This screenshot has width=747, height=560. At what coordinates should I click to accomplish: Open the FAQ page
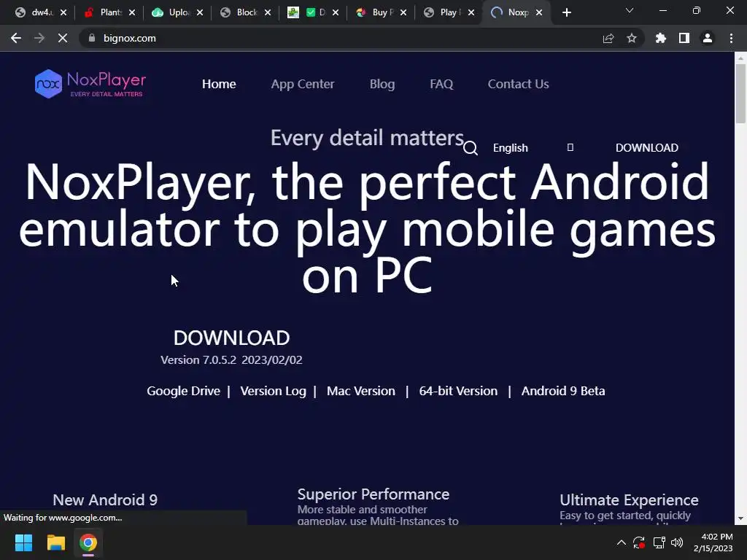coord(441,85)
